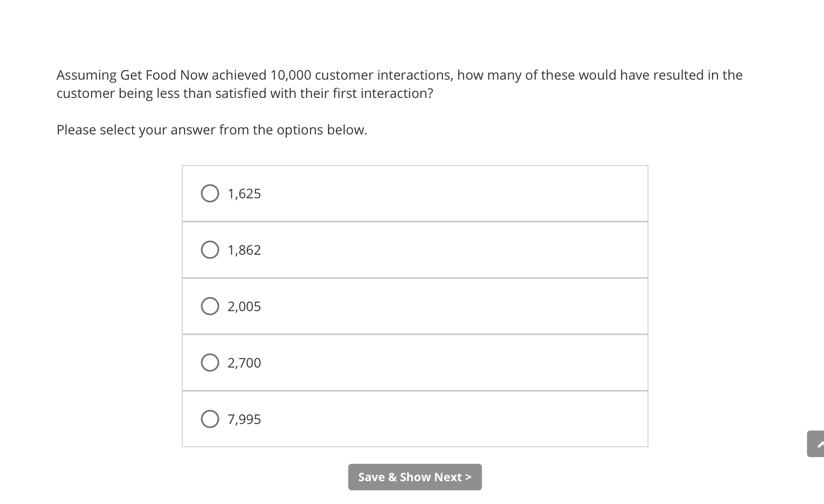Pick the radio circle beside 2,005
The width and height of the screenshot is (824, 504).
tap(210, 306)
